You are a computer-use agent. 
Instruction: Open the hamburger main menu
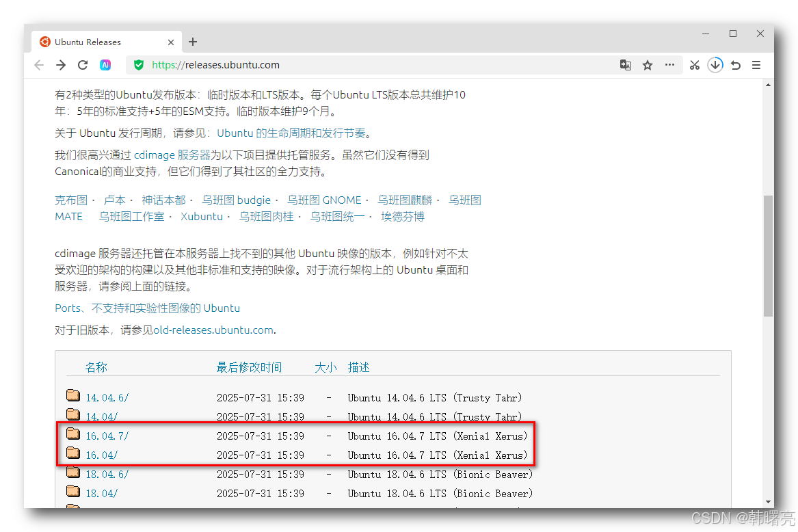(756, 65)
